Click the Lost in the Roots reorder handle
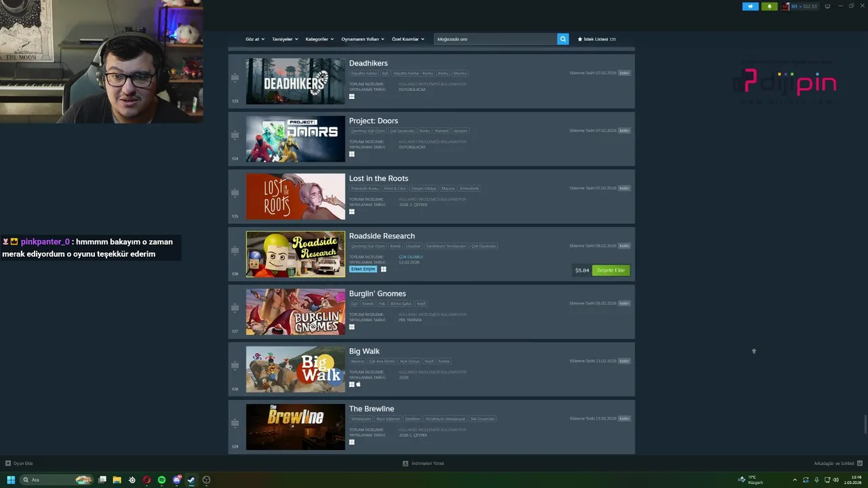 click(235, 193)
